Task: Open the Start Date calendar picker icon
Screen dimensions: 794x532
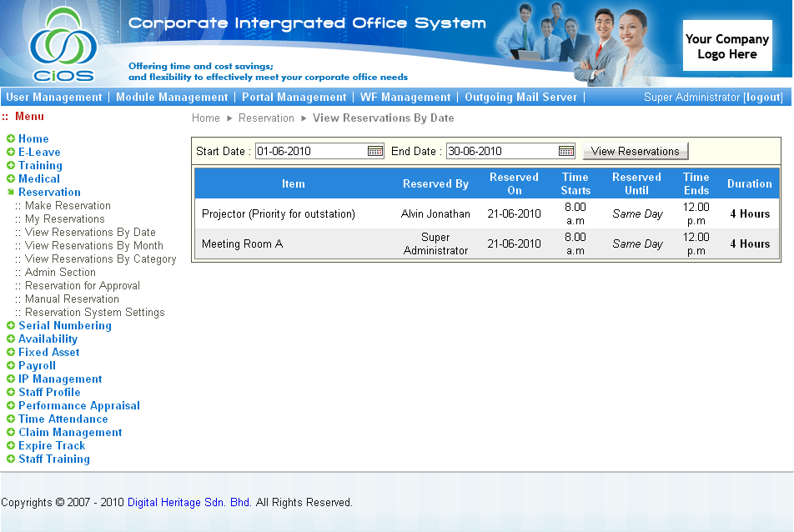Action: [x=375, y=151]
